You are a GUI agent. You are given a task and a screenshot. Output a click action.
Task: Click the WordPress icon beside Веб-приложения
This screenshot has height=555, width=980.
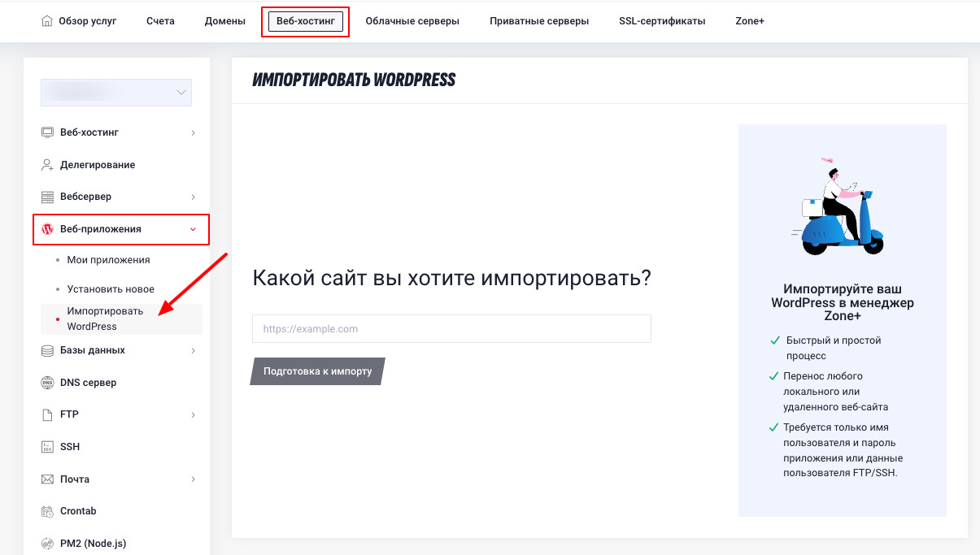click(47, 229)
